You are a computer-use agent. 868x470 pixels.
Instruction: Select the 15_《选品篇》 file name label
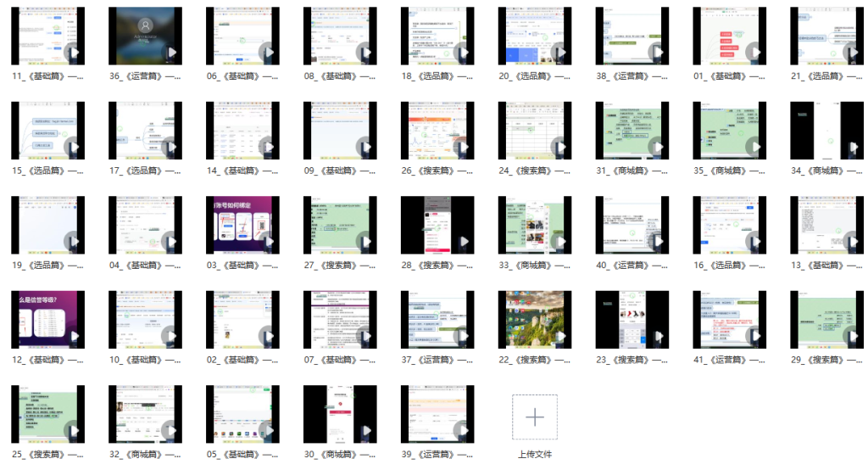47,171
